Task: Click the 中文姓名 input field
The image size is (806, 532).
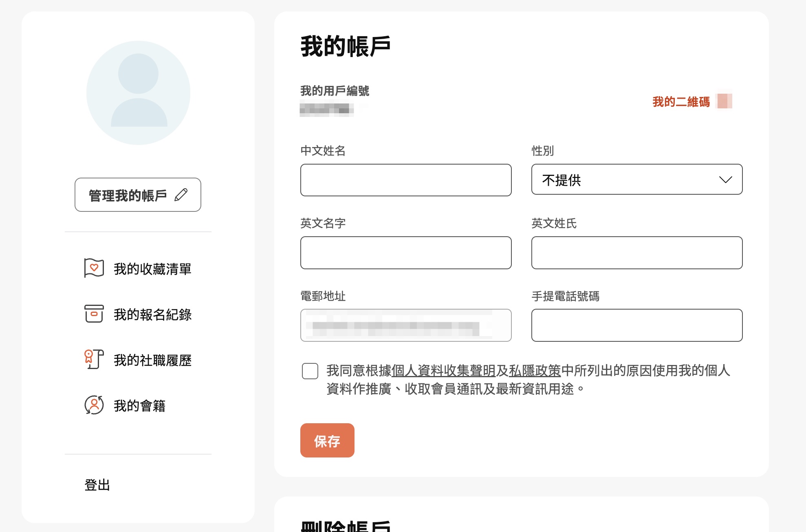Action: [x=406, y=180]
